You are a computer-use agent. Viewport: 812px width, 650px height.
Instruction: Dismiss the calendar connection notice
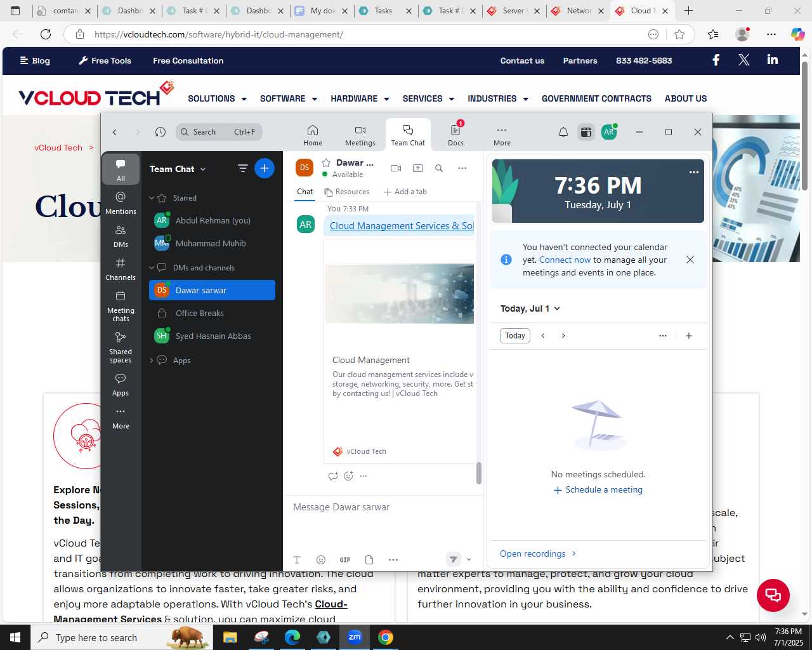click(x=690, y=260)
